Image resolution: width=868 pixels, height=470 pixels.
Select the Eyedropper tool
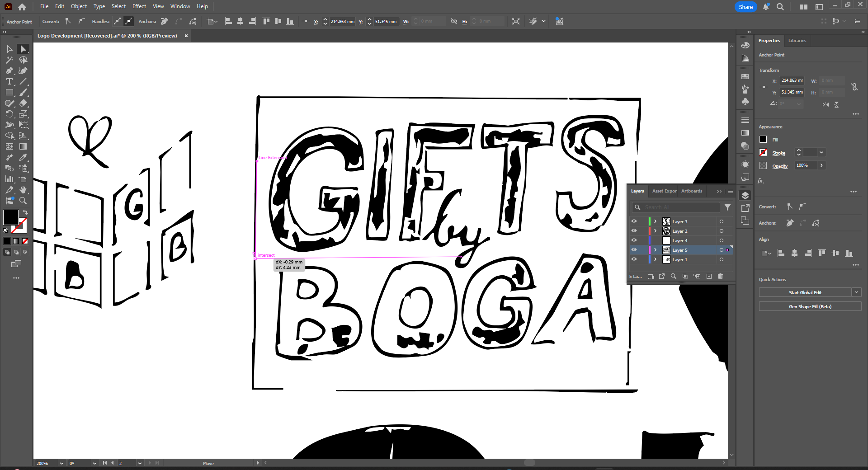(x=23, y=157)
